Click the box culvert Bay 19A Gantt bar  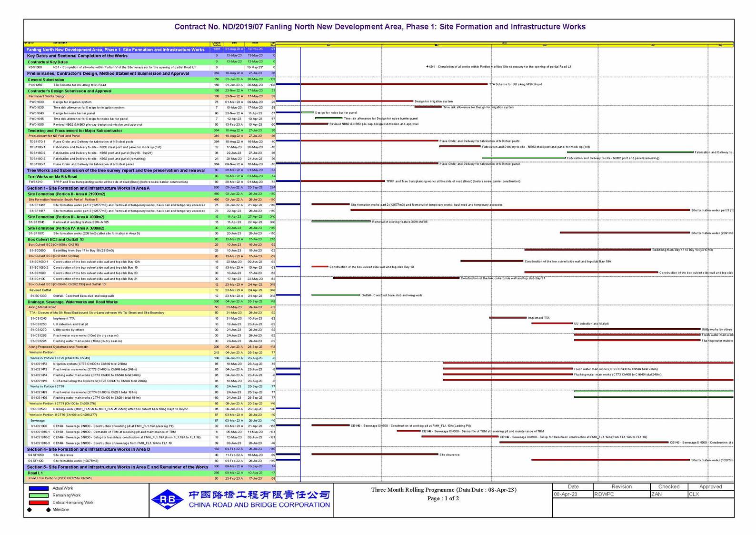[x=492, y=261]
